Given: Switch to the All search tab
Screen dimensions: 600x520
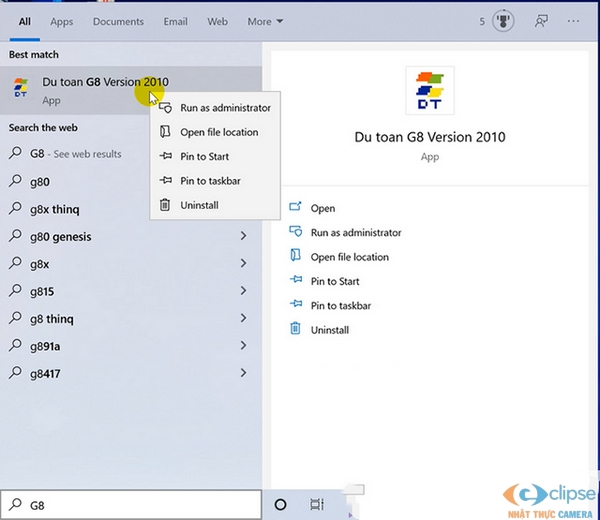Looking at the screenshot, I should [25, 22].
